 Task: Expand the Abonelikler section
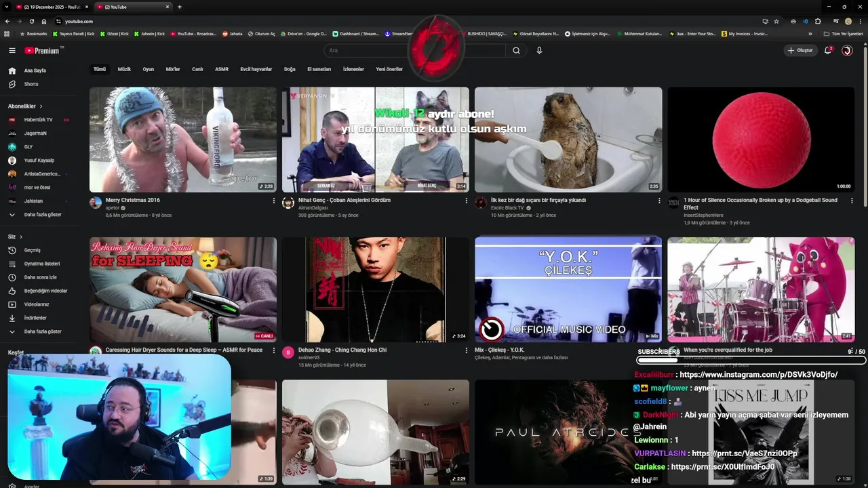(25, 106)
